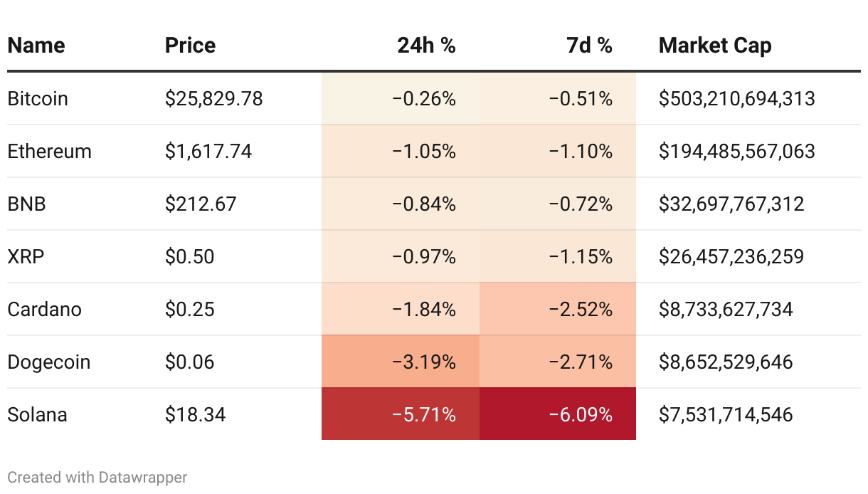868x494 pixels.
Task: Click the Market Cap column header
Action: pos(715,46)
